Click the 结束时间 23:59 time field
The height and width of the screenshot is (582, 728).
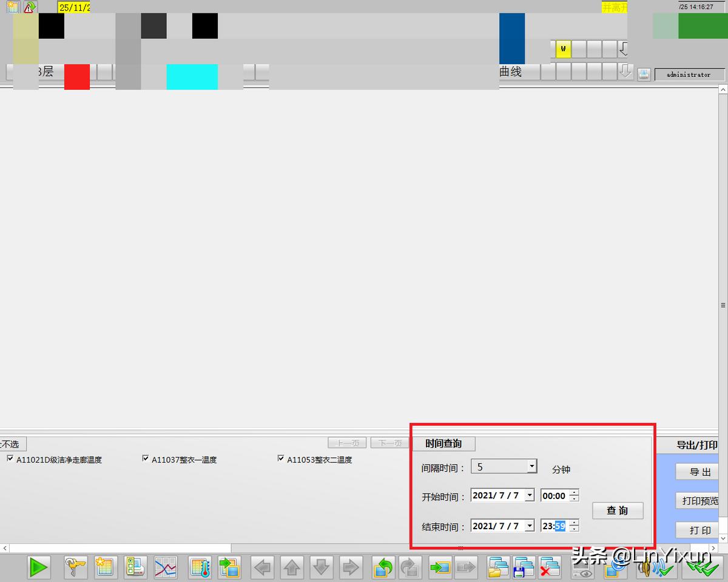click(x=554, y=526)
